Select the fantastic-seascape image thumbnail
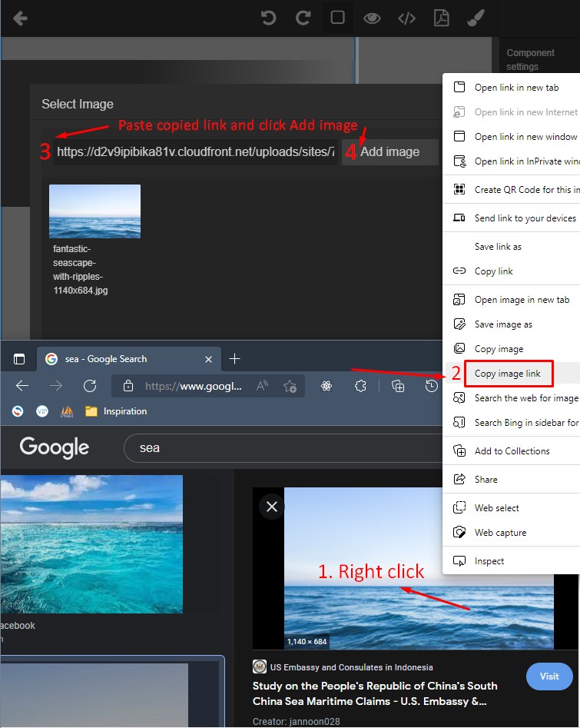580x728 pixels. coord(94,211)
